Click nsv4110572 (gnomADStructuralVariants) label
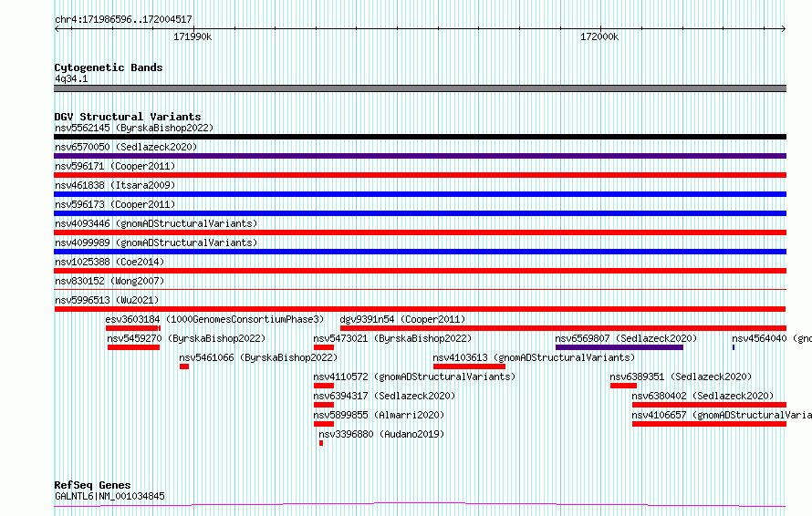Image resolution: width=812 pixels, height=516 pixels. click(x=414, y=377)
